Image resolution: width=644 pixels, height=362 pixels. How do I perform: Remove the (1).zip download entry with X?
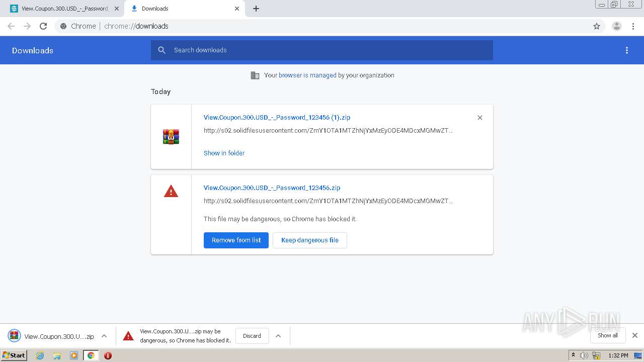point(480,118)
